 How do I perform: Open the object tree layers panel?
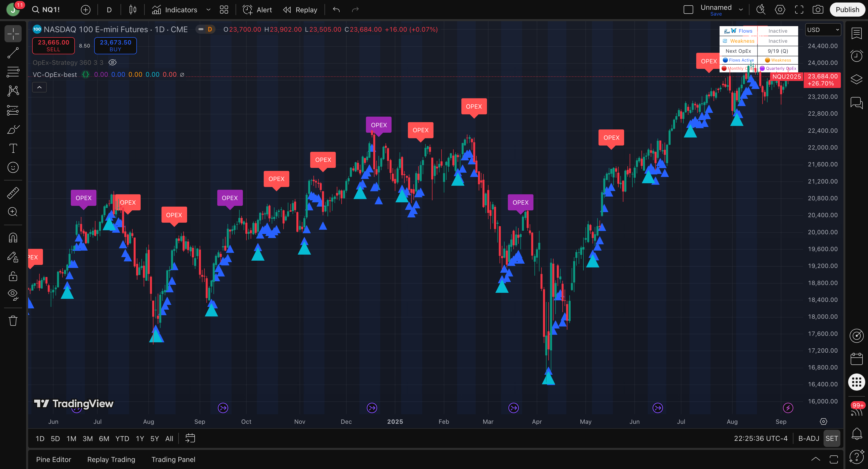click(x=856, y=79)
